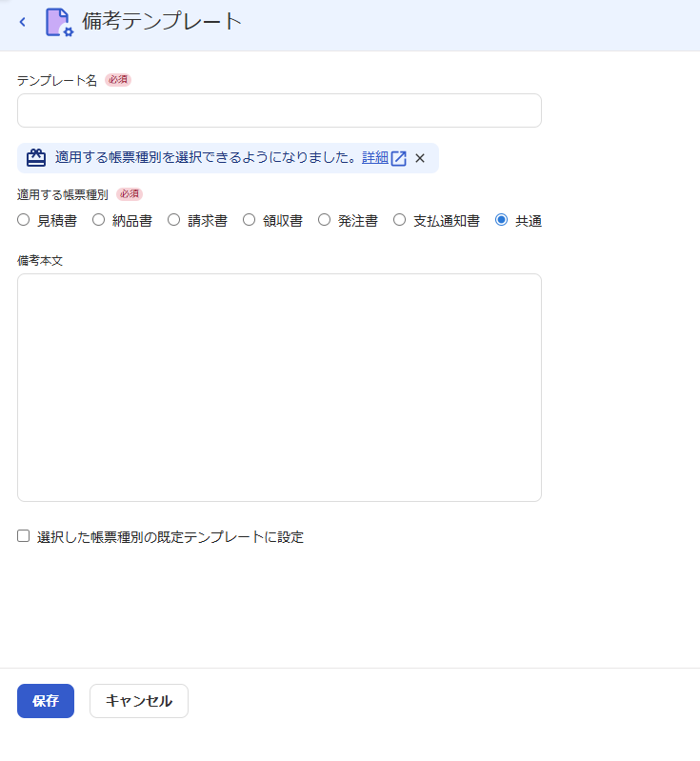This screenshot has height=761, width=700.
Task: Select the 見積書 radio button
Action: point(23,220)
